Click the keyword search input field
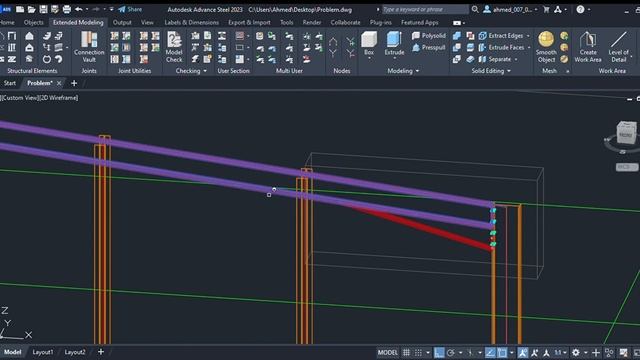 pyautogui.click(x=425, y=9)
